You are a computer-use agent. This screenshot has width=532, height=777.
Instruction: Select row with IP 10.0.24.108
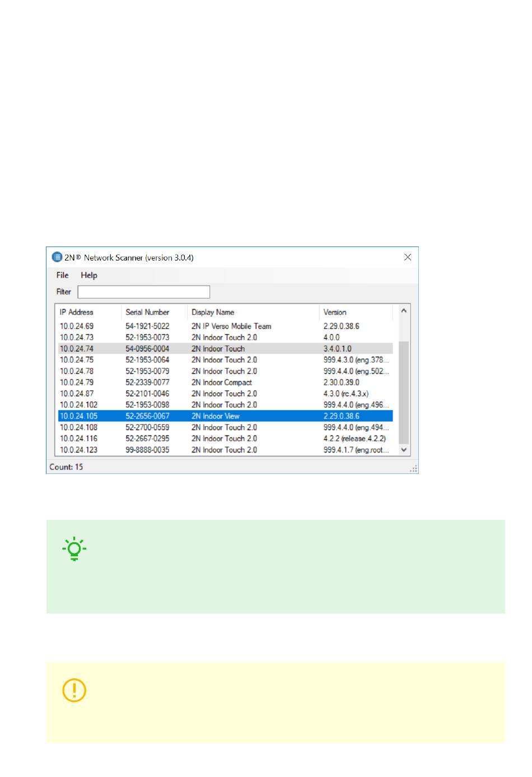[x=225, y=427]
